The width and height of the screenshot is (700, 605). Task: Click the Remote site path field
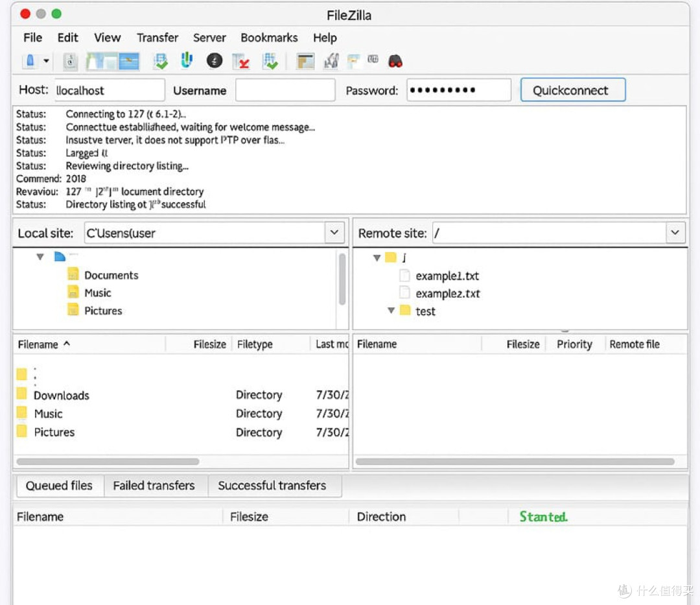pos(549,233)
